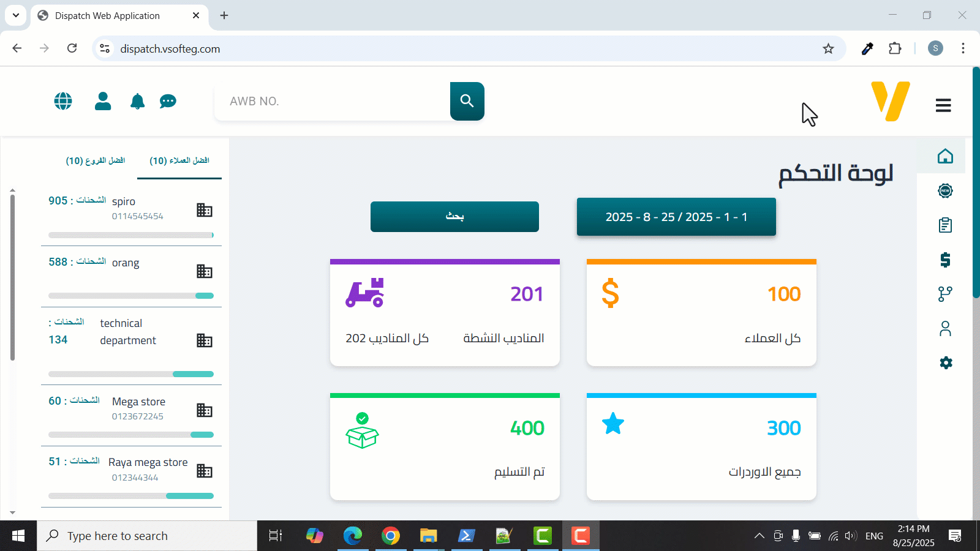Open the notifications bell icon

point(138,102)
